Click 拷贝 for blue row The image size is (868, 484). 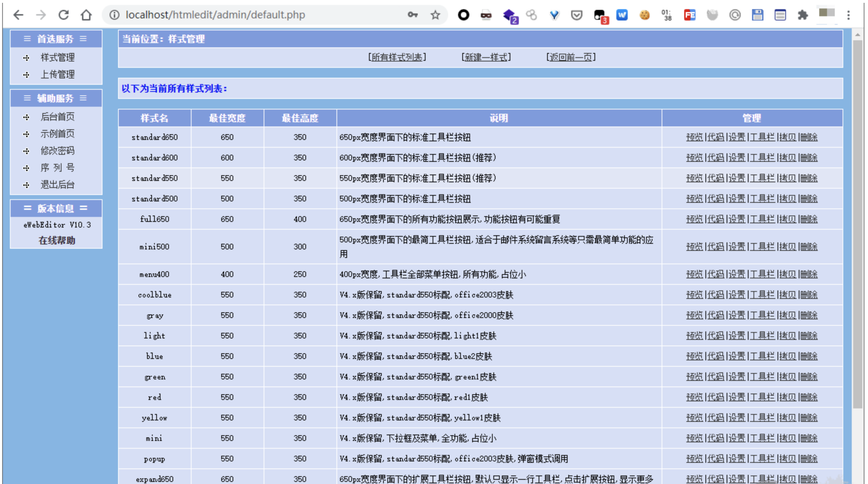click(x=788, y=356)
